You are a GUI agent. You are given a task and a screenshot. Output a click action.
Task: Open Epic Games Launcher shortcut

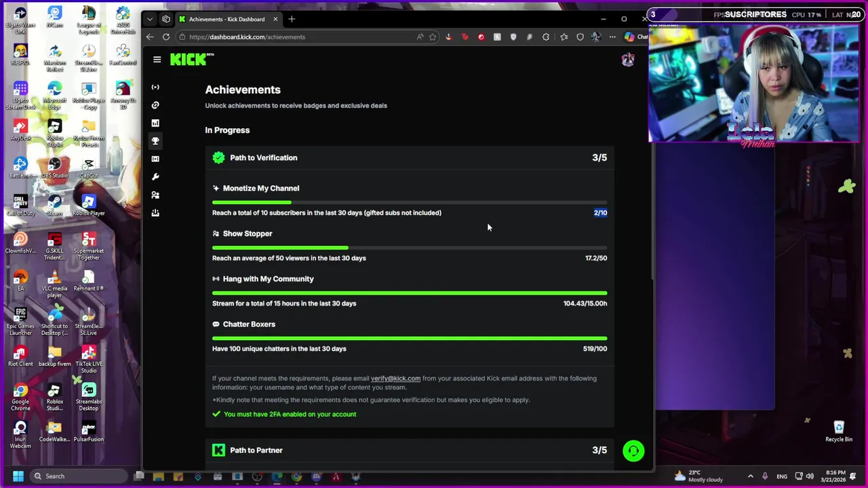(20, 321)
